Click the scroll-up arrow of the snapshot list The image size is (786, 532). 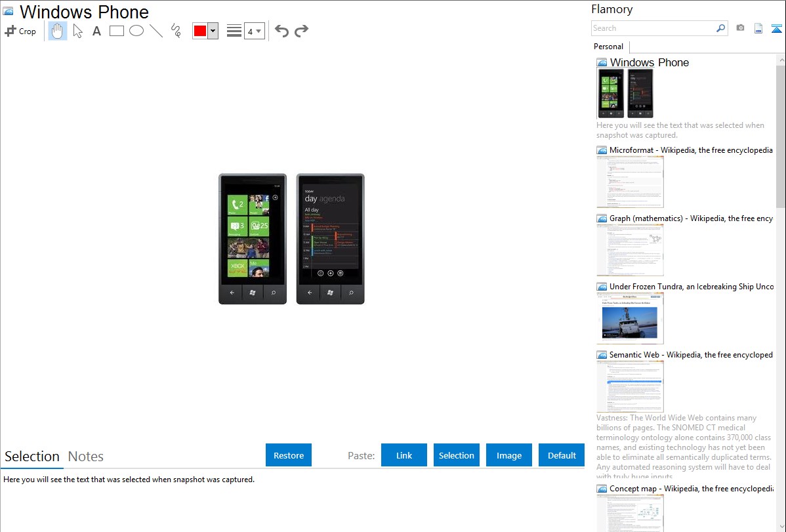781,60
